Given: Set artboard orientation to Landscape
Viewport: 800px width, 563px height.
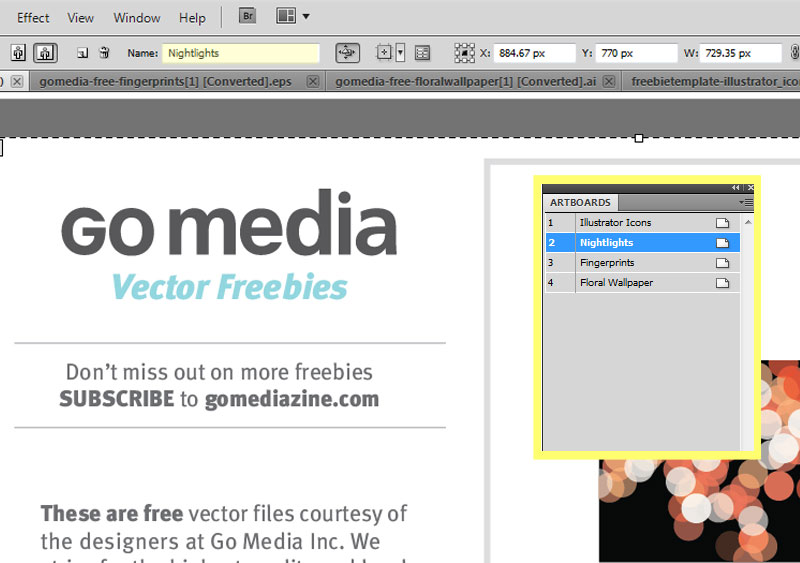Looking at the screenshot, I should coord(45,53).
